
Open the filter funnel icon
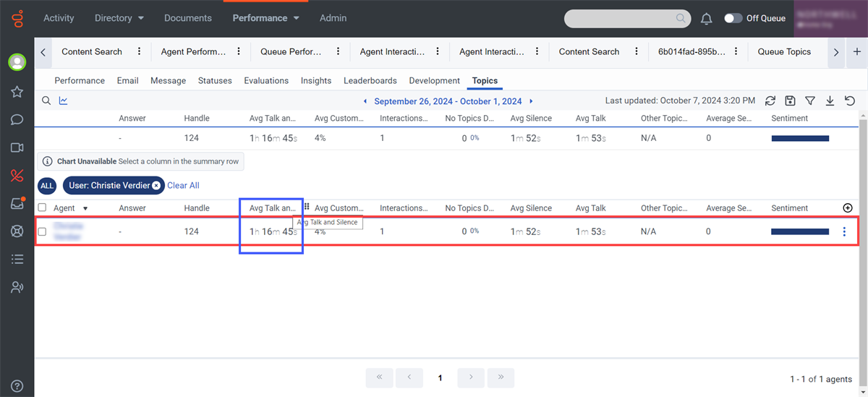click(x=810, y=101)
